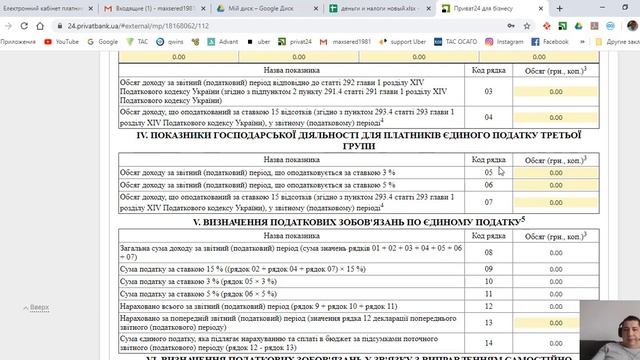Click section V heading ВИЗНАЧЕННЯ ПОДАТКОВИХ ЗОБОВ'ЯЗАНЬ
Screen dimensions: 640x360
359,222
